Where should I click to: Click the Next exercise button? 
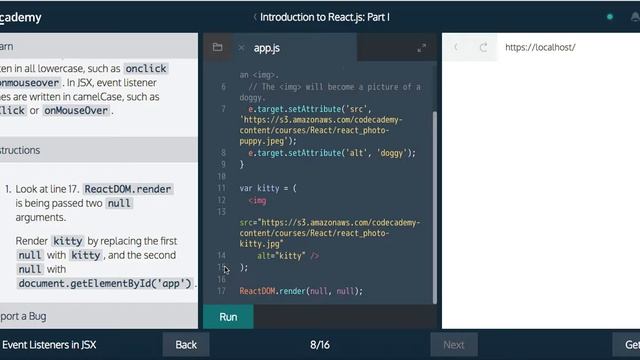coord(453,345)
